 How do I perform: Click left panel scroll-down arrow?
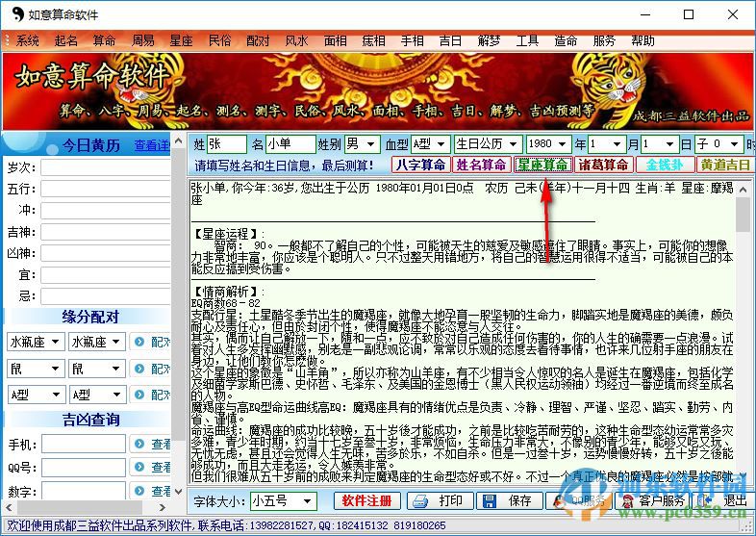(x=178, y=491)
